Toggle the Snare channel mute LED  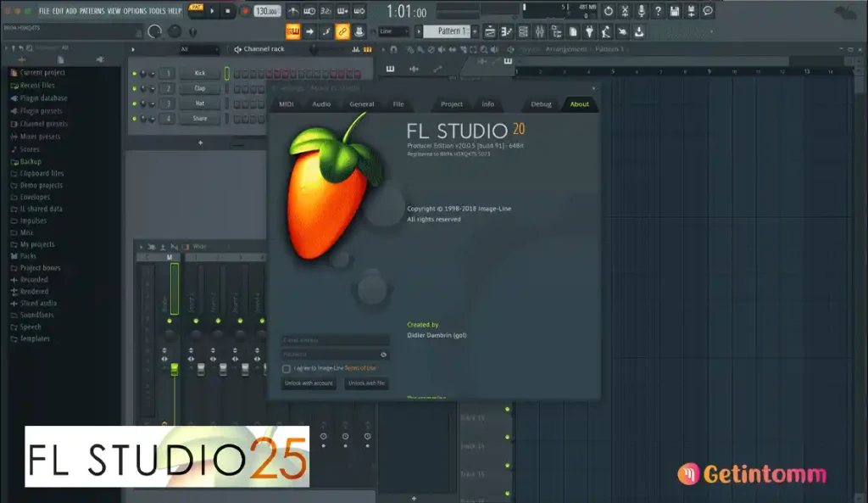coord(134,119)
